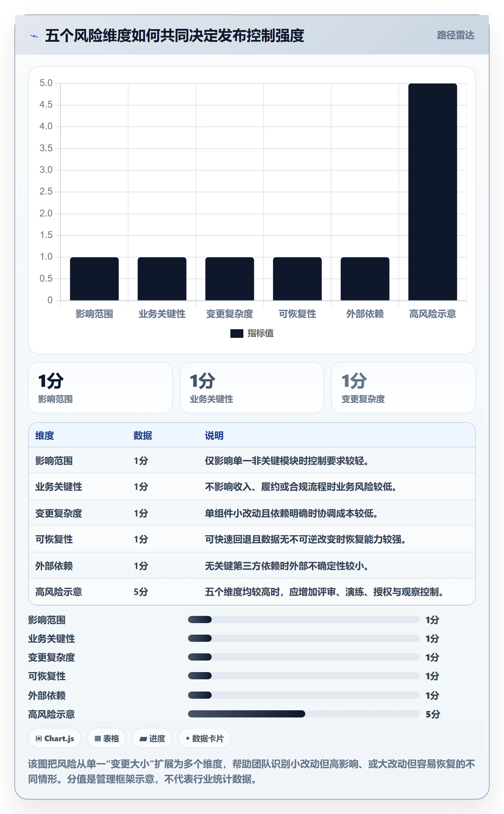This screenshot has height=814, width=504.
Task: Click the 5分 cell in the table
Action: click(141, 592)
